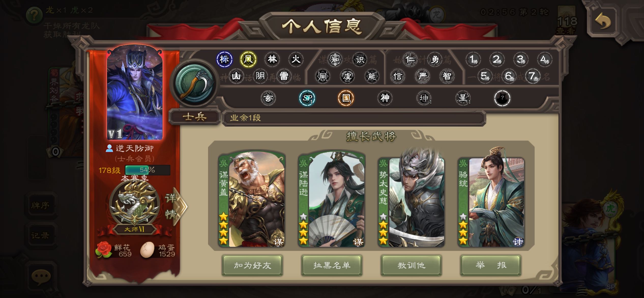Open the chat bubble icon
This screenshot has width=644, height=298.
click(x=41, y=276)
